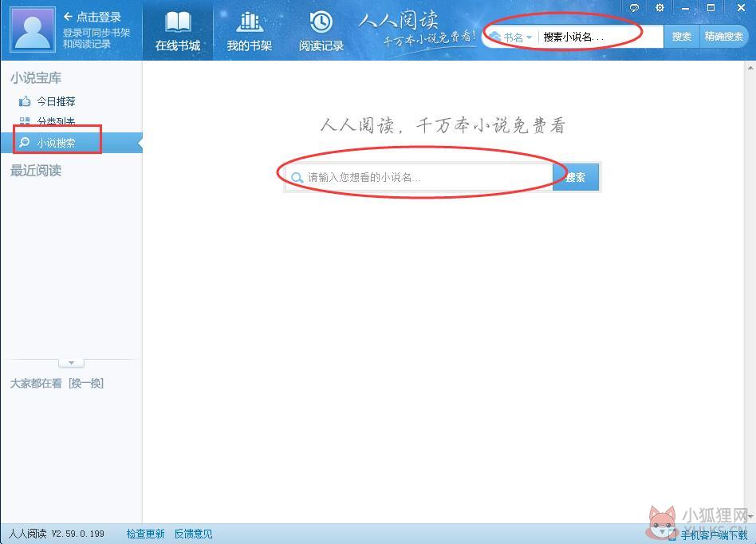Close the 人人阅读 window
The height and width of the screenshot is (544, 756).
click(x=741, y=8)
